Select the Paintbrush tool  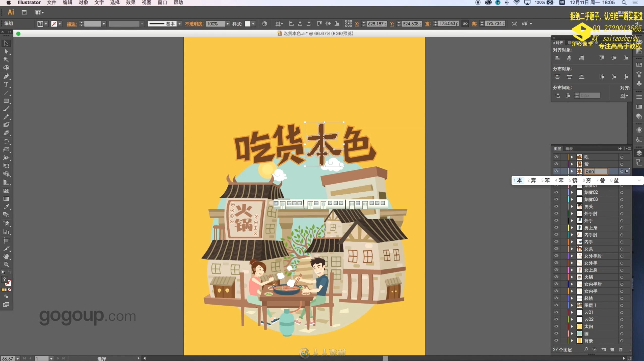coord(6,109)
